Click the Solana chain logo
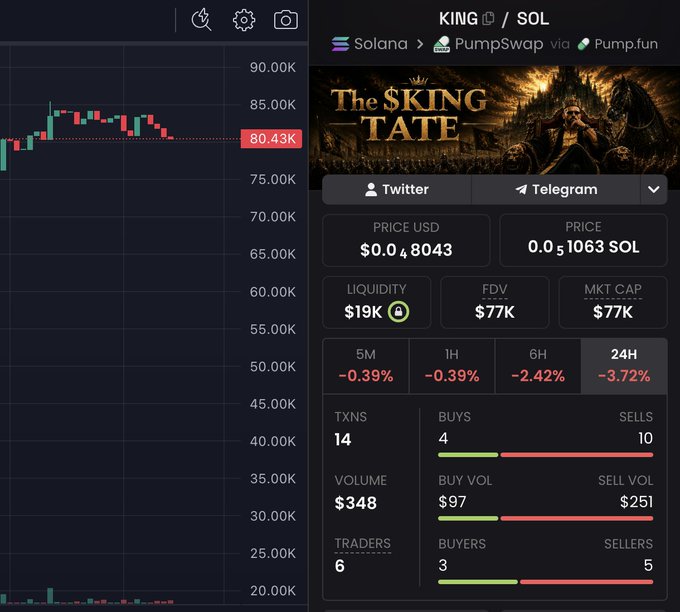The width and height of the screenshot is (680, 612). pyautogui.click(x=340, y=44)
